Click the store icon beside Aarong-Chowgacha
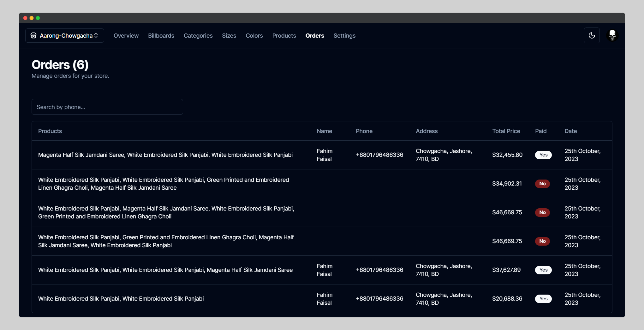Image resolution: width=644 pixels, height=330 pixels. (x=33, y=35)
